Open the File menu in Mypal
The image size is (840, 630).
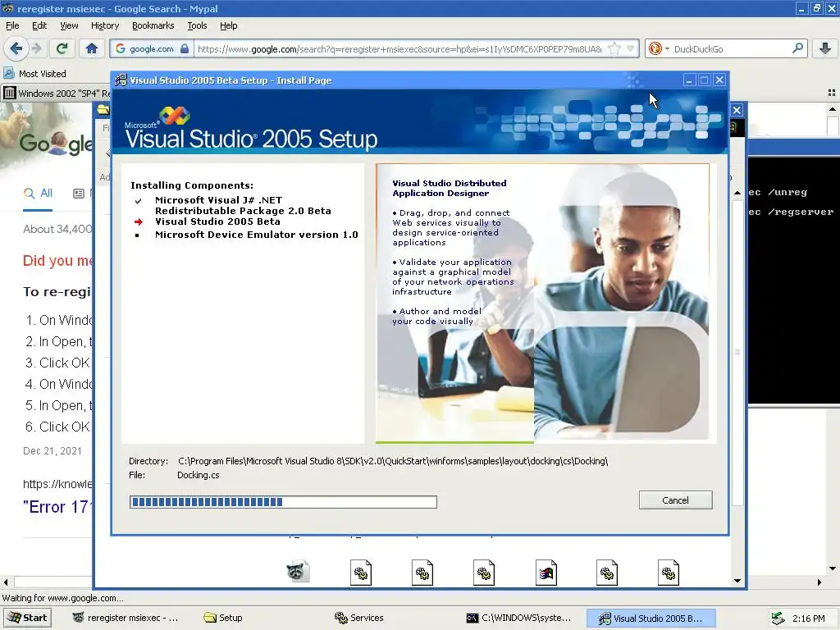pyautogui.click(x=12, y=25)
